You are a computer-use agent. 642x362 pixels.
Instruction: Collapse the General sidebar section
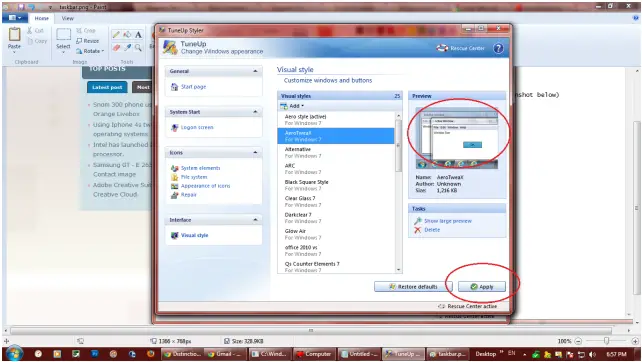[x=255, y=71]
